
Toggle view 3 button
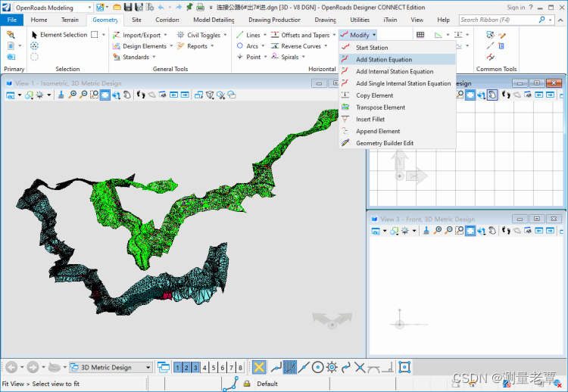click(x=195, y=368)
